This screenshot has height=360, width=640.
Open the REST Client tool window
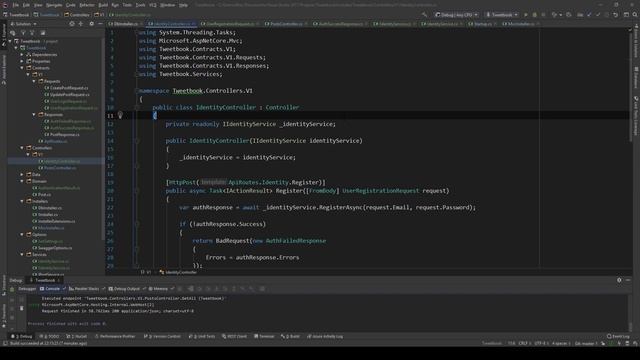234,336
